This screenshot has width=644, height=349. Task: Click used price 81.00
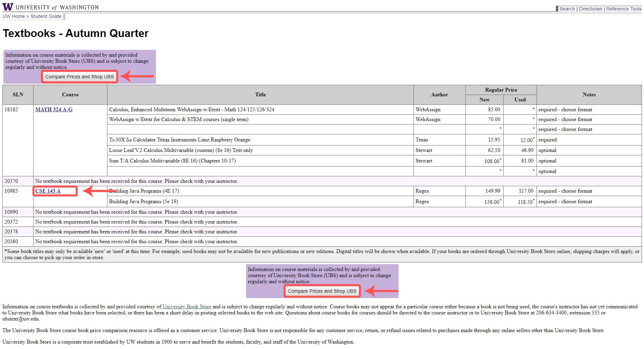tap(527, 161)
